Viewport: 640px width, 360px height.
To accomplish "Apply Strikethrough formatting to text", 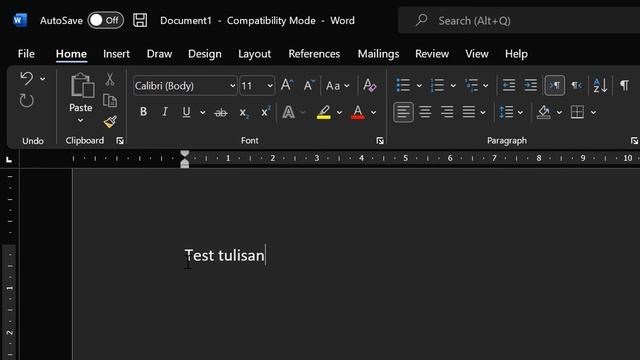I will coord(221,112).
